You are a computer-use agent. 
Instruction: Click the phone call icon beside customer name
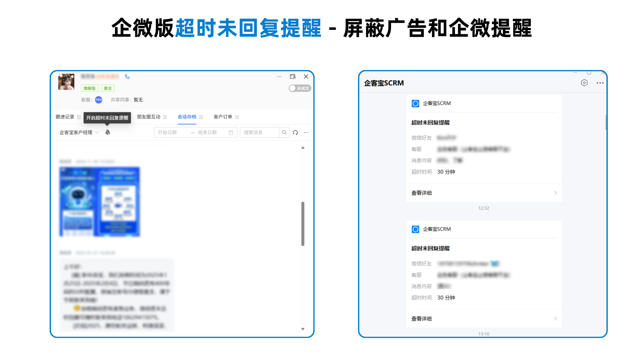127,76
